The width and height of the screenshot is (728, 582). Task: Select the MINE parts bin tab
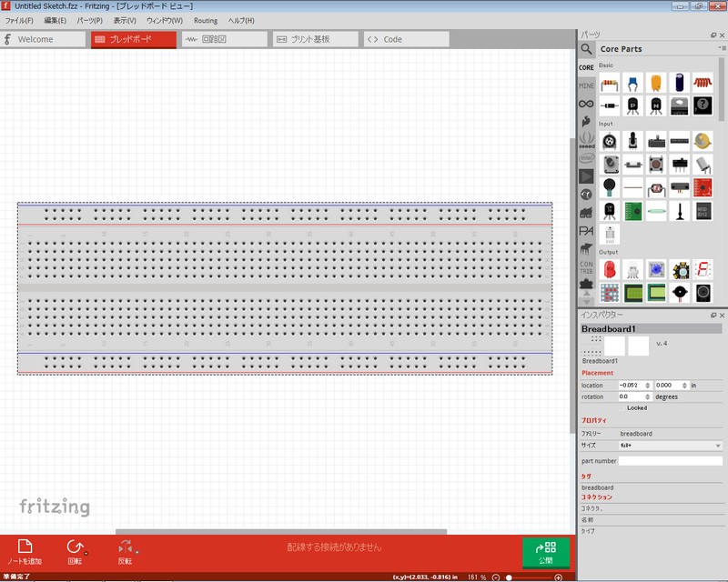586,85
